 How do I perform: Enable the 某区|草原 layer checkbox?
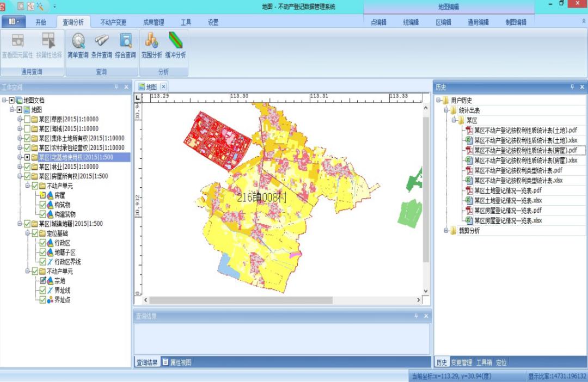(27, 119)
